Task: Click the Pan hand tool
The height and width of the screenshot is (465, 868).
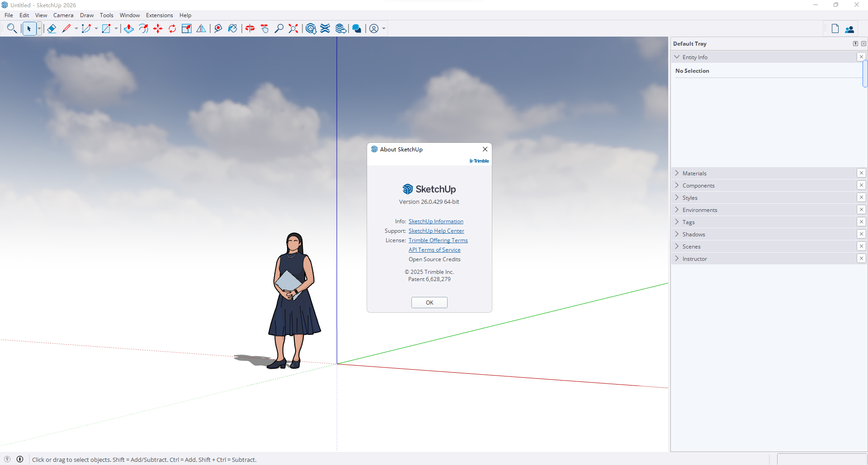Action: [x=265, y=28]
